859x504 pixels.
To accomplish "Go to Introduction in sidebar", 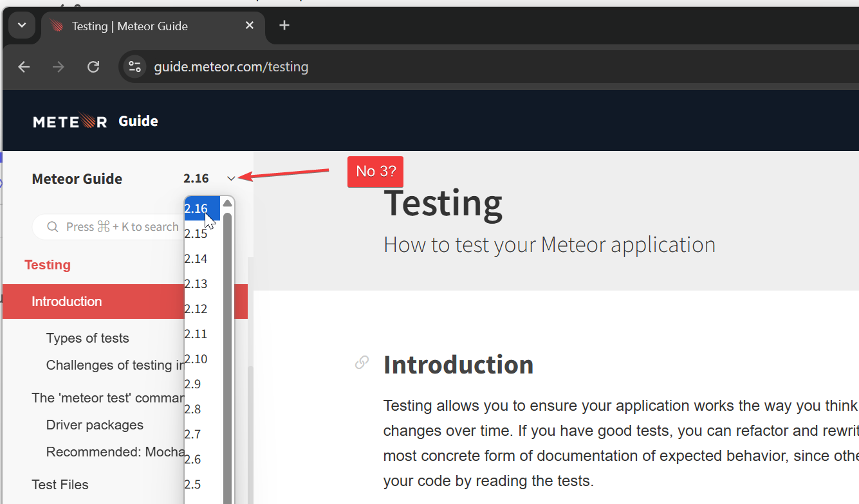I will click(x=67, y=301).
